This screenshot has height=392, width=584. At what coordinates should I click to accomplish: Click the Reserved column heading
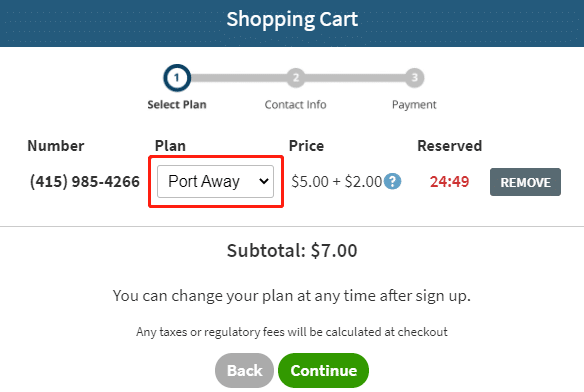click(x=450, y=146)
